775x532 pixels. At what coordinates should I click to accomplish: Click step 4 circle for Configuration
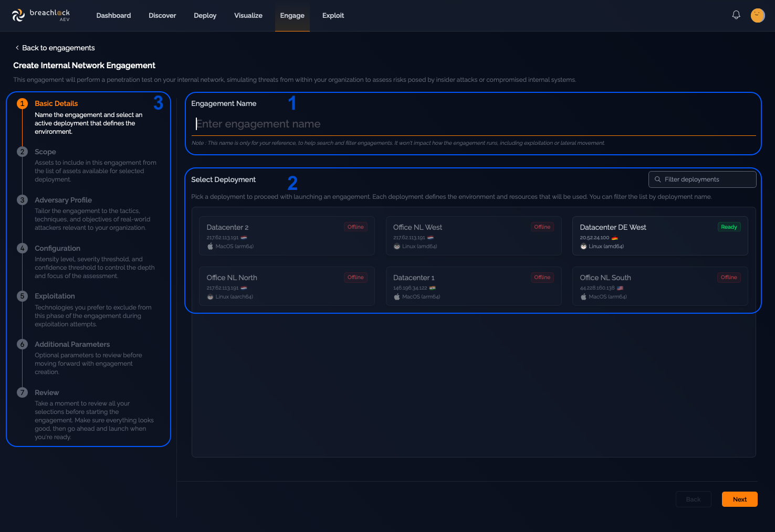point(22,248)
